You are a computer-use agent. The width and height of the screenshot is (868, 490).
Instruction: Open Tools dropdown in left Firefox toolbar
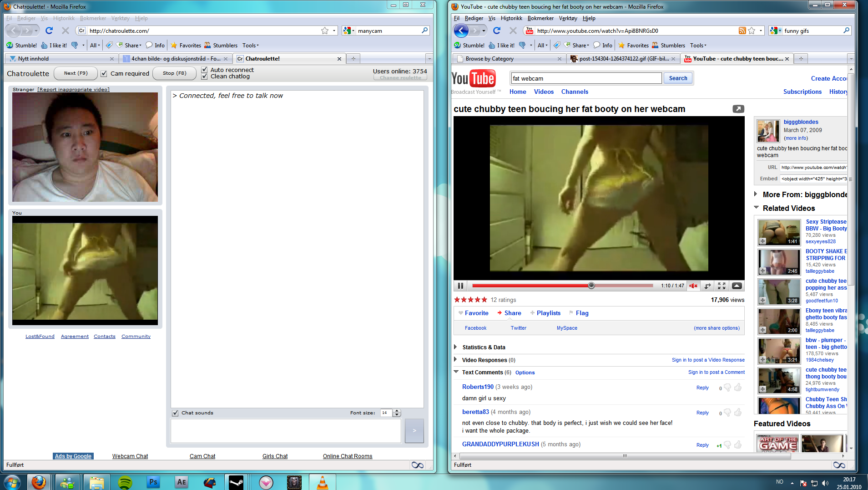pos(251,45)
